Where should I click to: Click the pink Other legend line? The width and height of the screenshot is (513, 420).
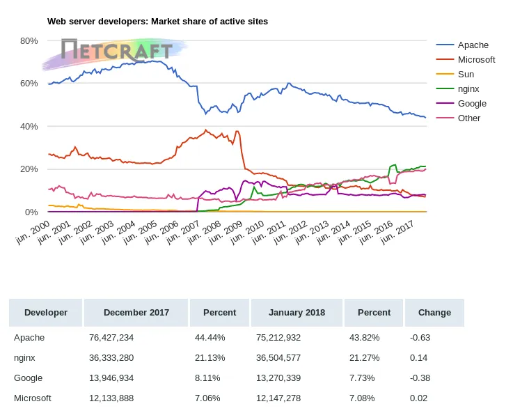445,118
